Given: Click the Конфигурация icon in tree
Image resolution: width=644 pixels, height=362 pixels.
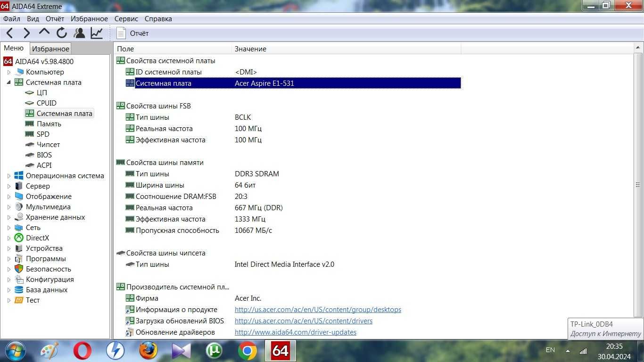Looking at the screenshot, I should pyautogui.click(x=19, y=280).
